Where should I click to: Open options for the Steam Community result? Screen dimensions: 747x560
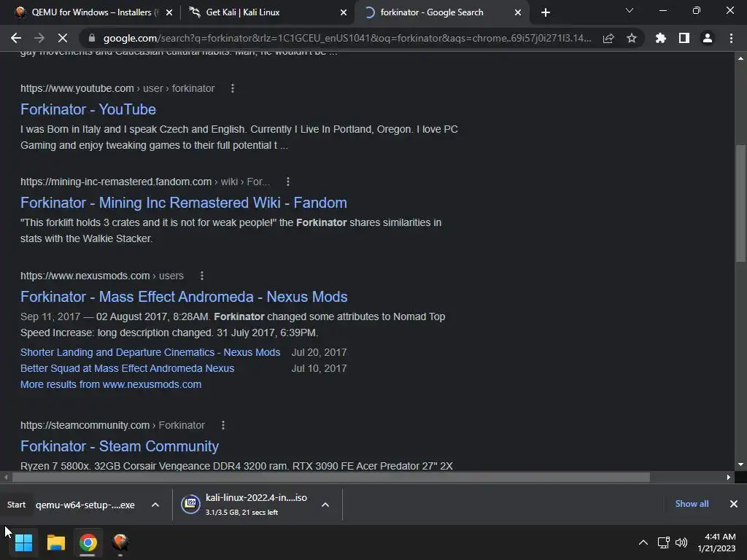(x=223, y=425)
